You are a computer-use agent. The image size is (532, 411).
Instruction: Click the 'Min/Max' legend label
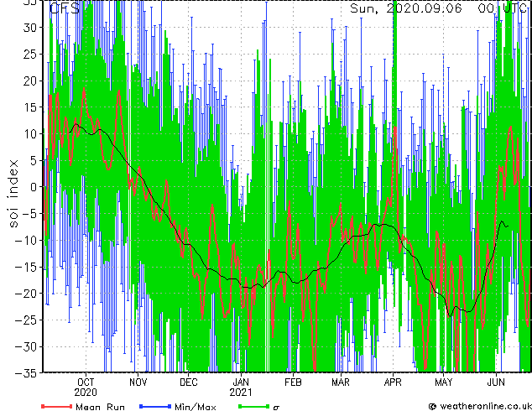coord(195,407)
